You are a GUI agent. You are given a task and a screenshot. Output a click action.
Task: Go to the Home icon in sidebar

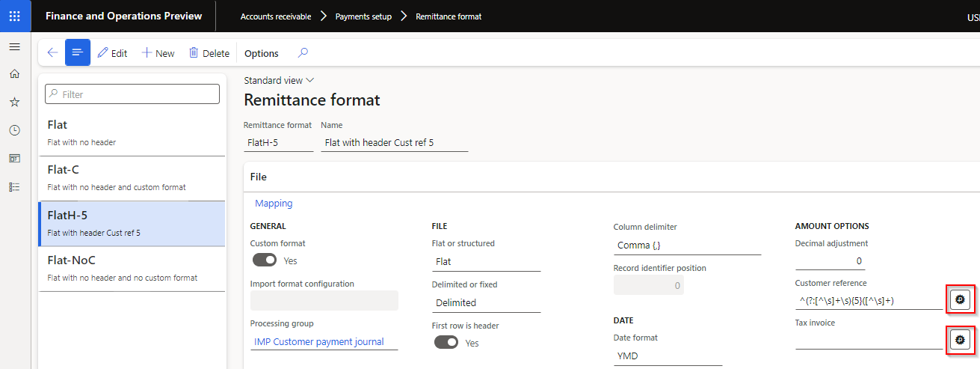(x=14, y=74)
